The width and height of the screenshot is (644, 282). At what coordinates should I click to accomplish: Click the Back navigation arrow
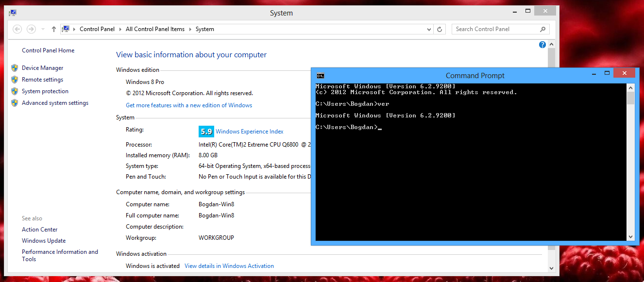pos(17,29)
